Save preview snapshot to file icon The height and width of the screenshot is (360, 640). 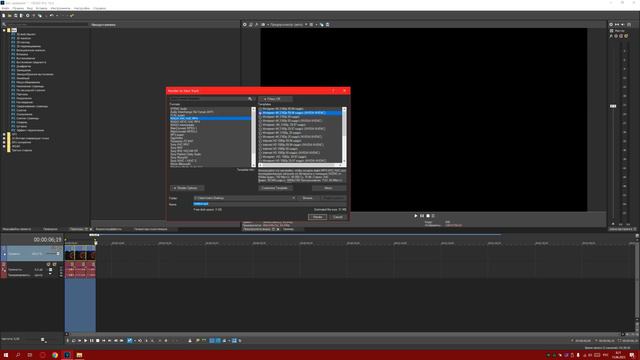pos(327,24)
